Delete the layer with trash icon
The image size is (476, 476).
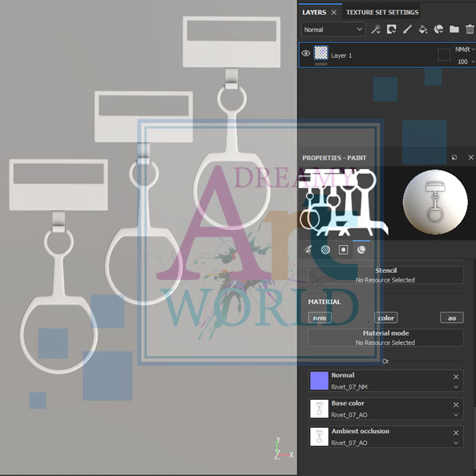(x=469, y=29)
